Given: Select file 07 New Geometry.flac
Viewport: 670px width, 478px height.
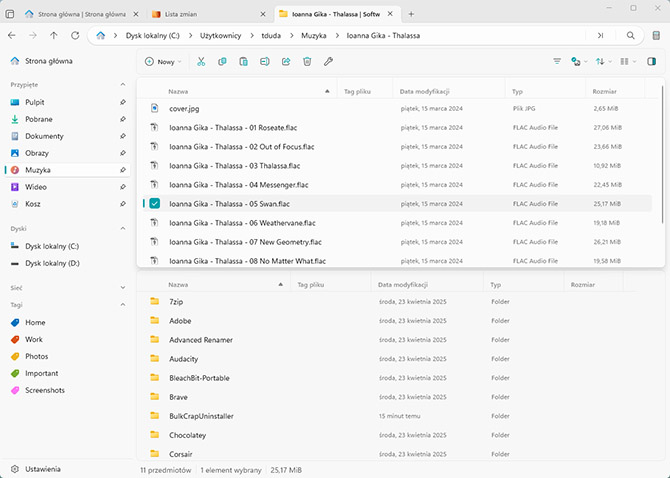Looking at the screenshot, I should [395, 242].
